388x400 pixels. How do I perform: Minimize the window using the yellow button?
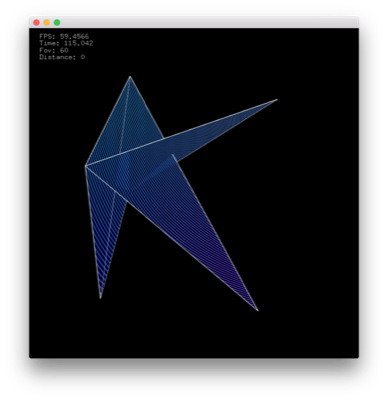(47, 23)
